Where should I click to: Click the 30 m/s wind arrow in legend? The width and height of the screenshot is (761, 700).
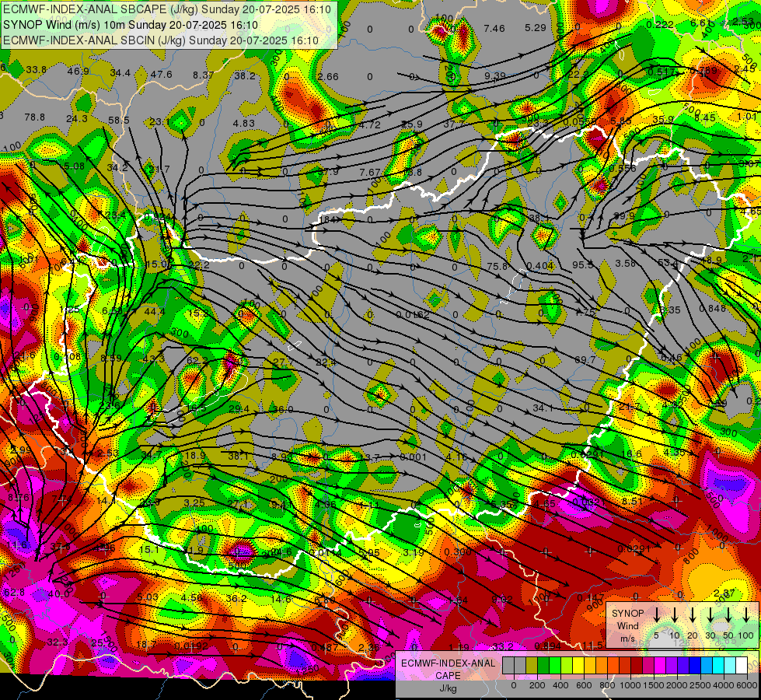710,614
